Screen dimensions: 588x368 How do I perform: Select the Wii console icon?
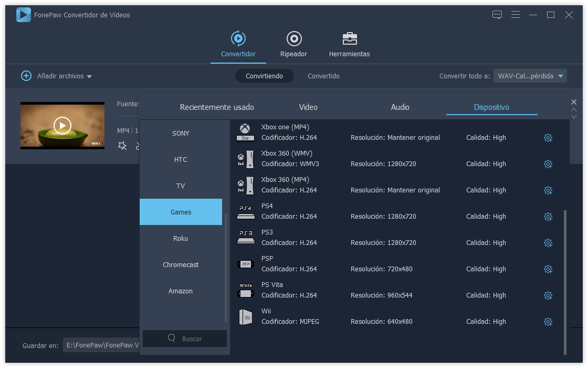[x=246, y=317]
